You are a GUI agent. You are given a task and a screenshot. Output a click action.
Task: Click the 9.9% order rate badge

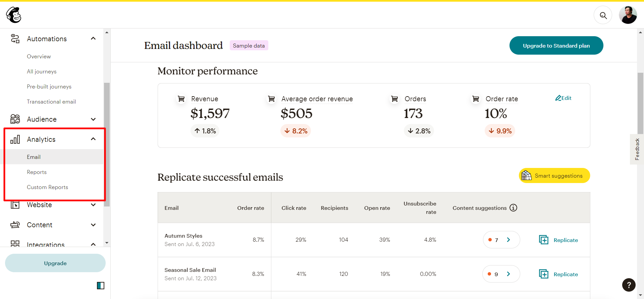click(x=500, y=131)
